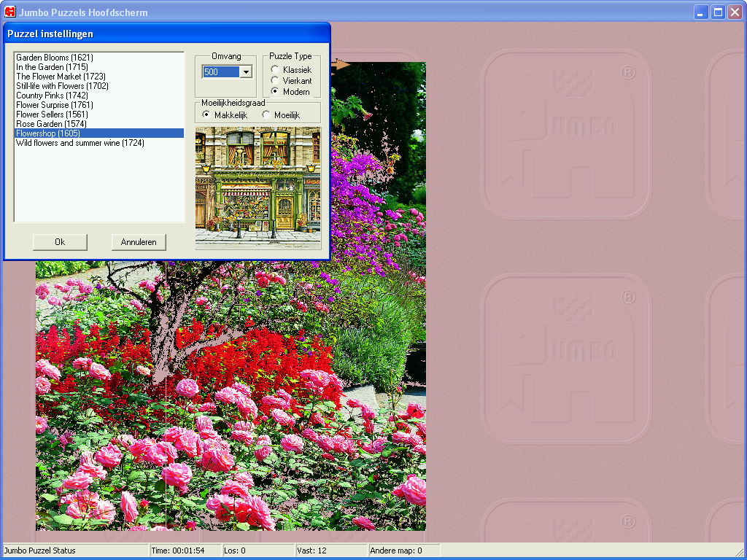Maximize the Jumbo Puzzels window
The image size is (747, 560).
(718, 12)
